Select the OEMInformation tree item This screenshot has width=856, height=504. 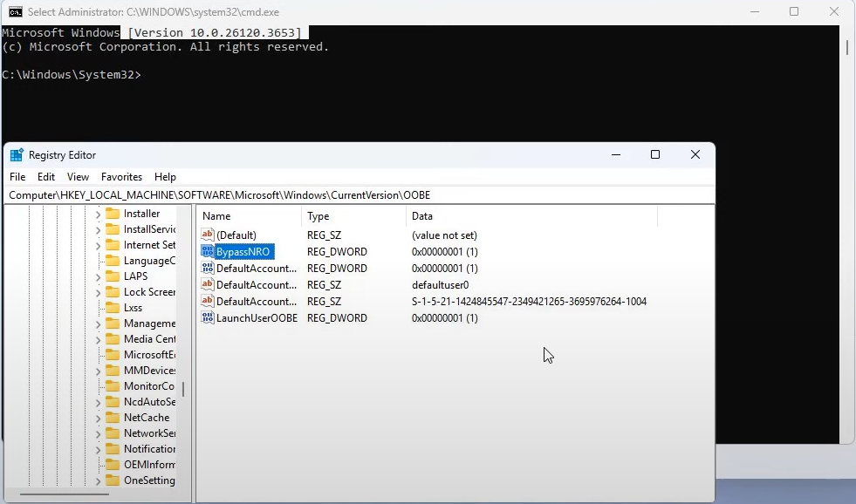click(149, 465)
